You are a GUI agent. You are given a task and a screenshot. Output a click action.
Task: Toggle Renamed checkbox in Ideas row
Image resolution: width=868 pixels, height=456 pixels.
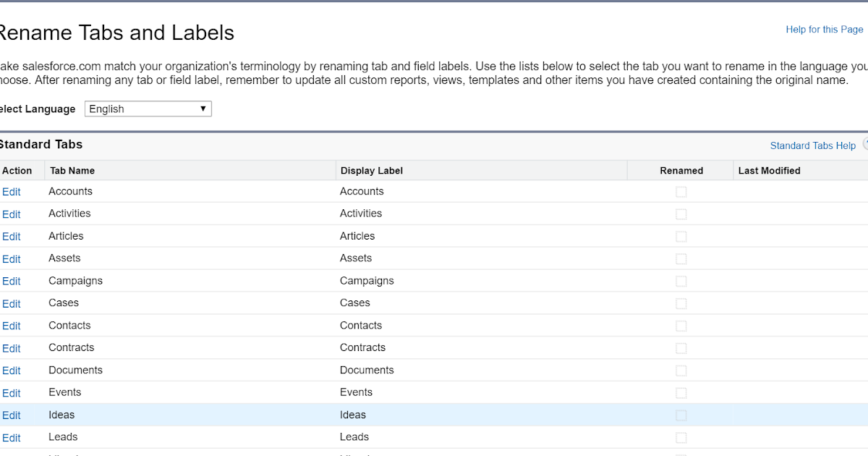point(681,415)
